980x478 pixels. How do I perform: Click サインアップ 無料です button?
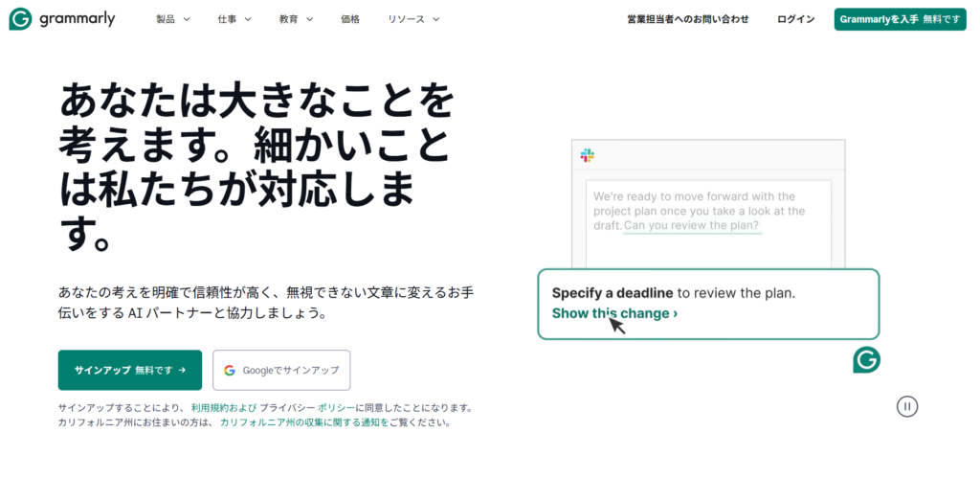click(130, 370)
